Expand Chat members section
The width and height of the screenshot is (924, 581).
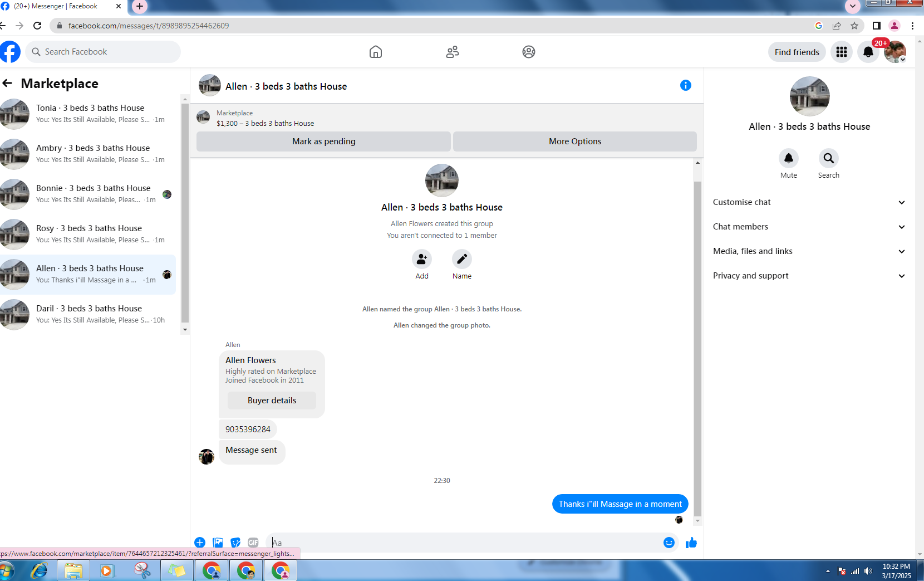pyautogui.click(x=809, y=227)
